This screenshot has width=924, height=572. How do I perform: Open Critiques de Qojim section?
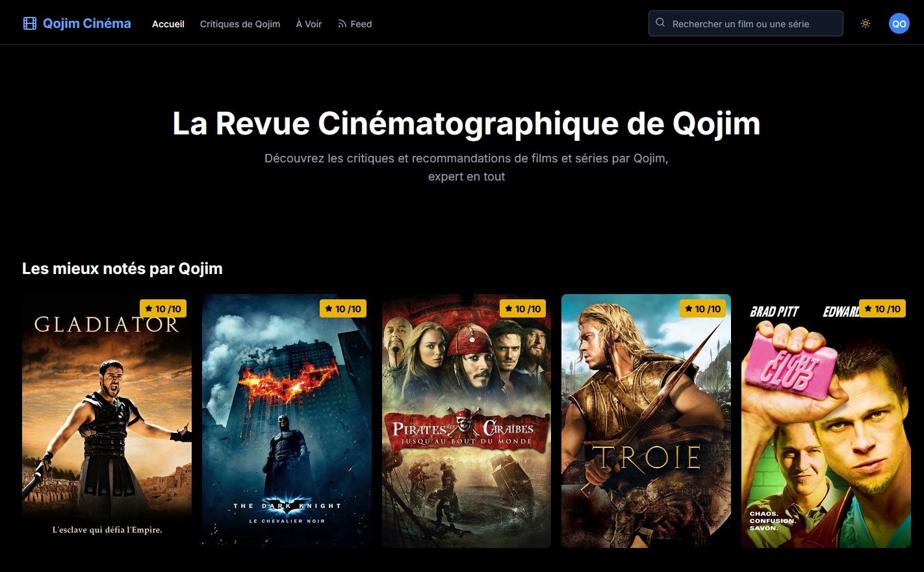point(240,24)
